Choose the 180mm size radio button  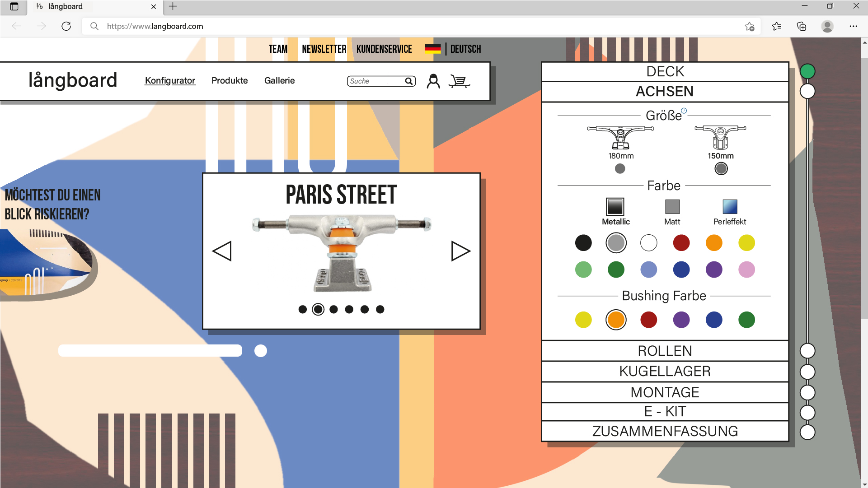coord(620,168)
